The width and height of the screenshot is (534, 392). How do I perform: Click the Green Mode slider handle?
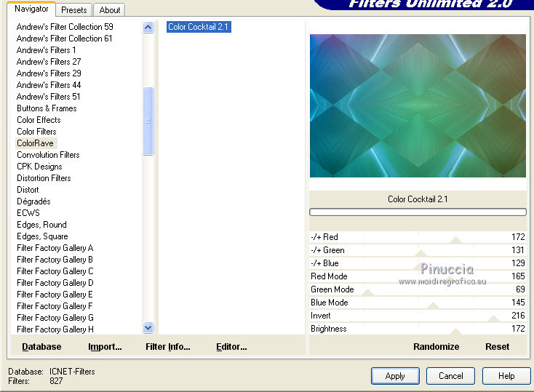tap(367, 292)
